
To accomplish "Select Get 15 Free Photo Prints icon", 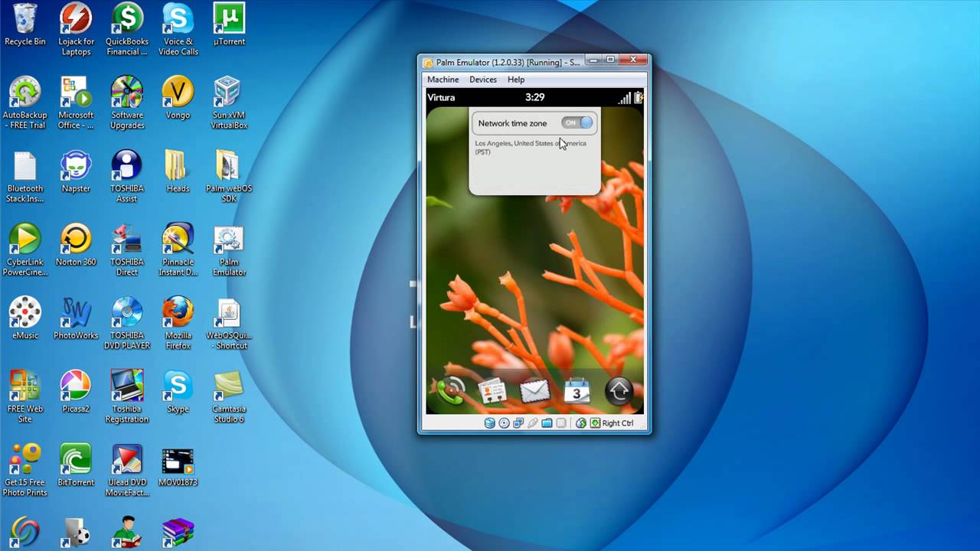I will click(x=25, y=471).
